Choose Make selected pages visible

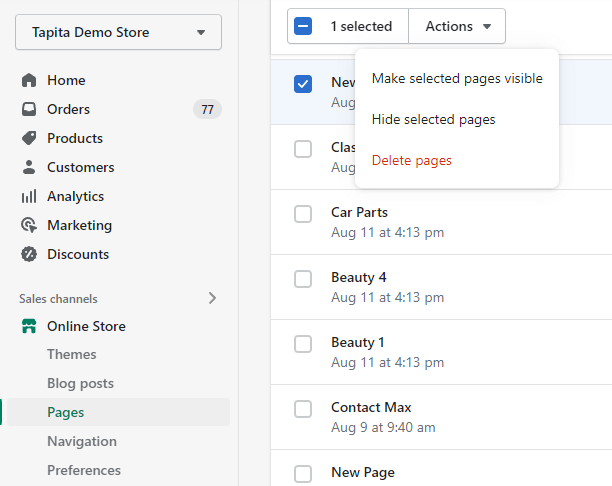(457, 78)
